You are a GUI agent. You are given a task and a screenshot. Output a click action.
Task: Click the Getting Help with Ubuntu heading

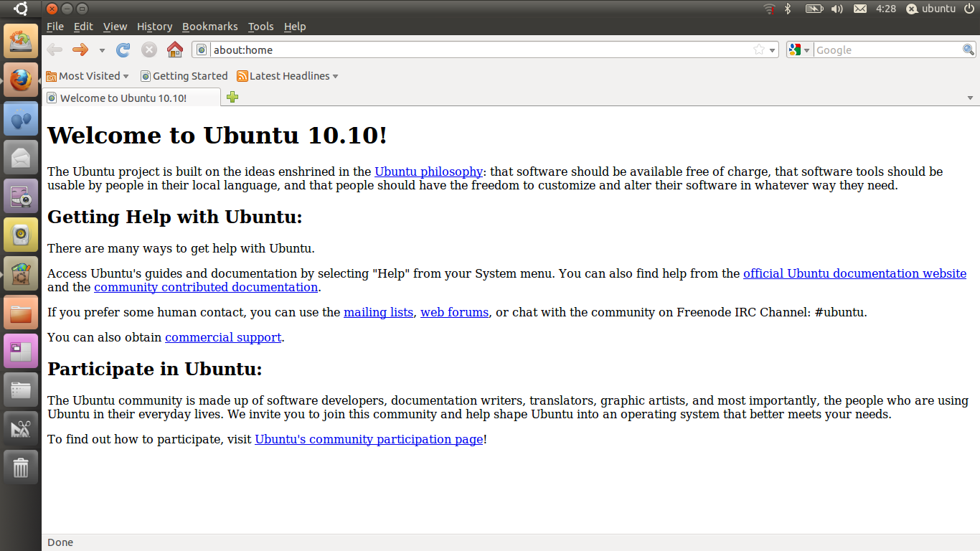click(175, 217)
